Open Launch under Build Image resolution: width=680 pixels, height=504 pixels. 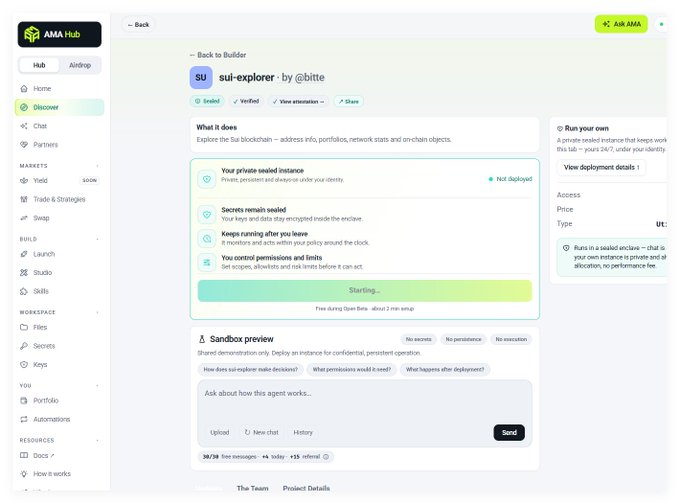point(44,254)
